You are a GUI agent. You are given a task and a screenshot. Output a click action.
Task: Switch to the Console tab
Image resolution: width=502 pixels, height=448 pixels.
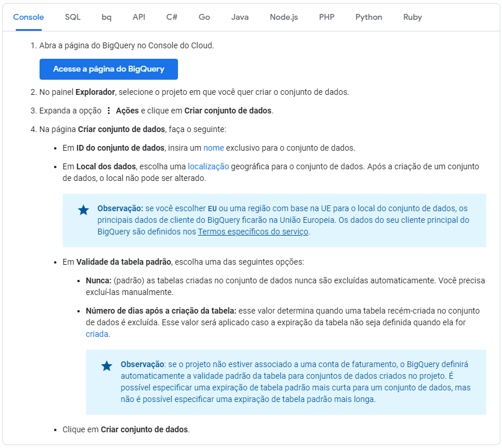pos(29,17)
